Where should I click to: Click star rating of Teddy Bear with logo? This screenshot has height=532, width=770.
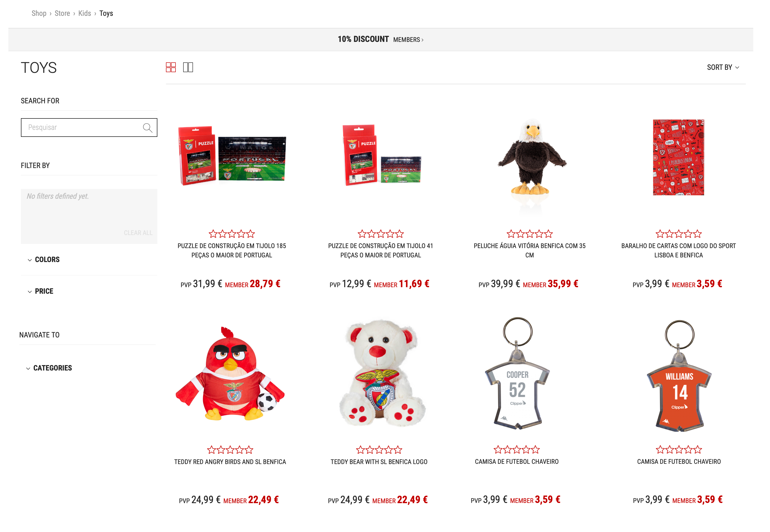coord(379,450)
